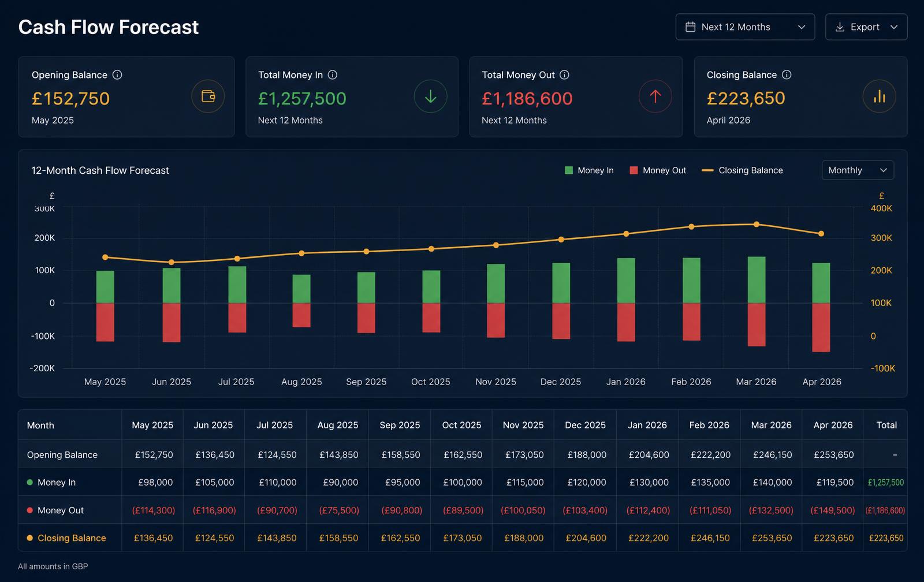
Task: Toggle the Money Out legend item
Action: click(x=658, y=170)
